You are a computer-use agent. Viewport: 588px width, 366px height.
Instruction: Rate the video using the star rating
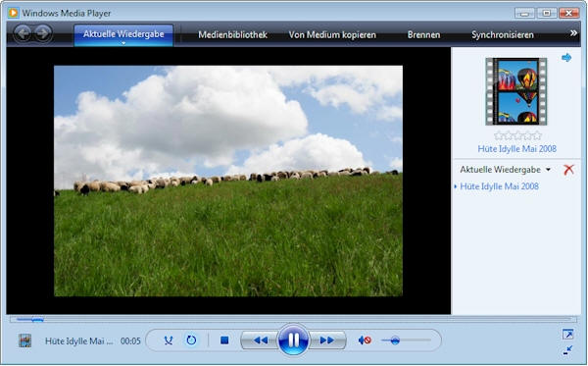point(517,135)
